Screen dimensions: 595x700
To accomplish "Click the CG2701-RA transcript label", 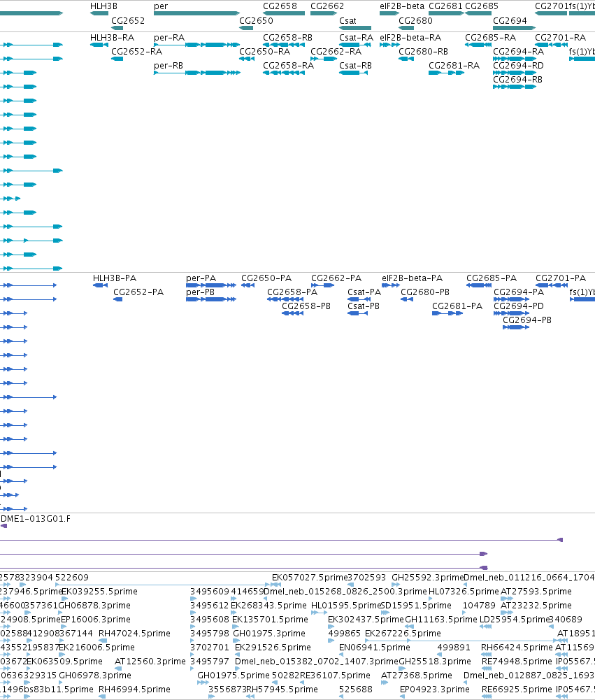I will [560, 38].
